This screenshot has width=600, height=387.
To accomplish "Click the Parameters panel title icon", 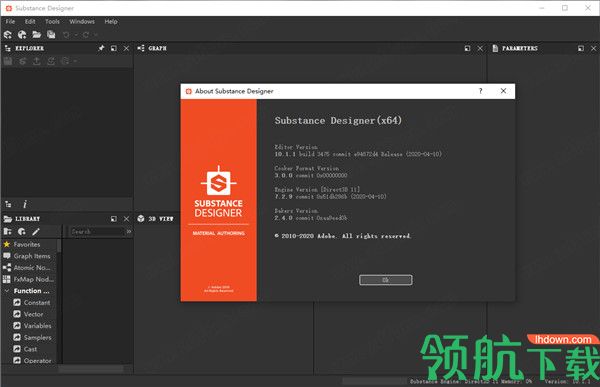I will [x=495, y=48].
